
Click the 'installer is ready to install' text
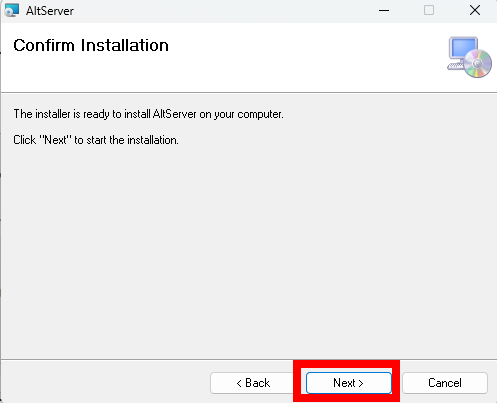pyautogui.click(x=148, y=114)
